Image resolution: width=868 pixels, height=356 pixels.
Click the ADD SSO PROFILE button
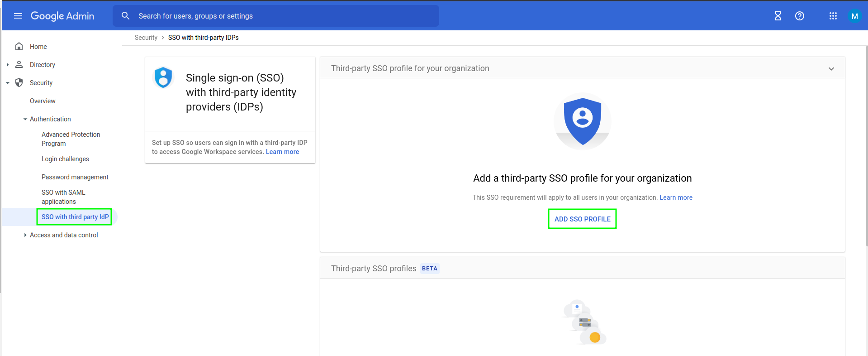click(582, 219)
